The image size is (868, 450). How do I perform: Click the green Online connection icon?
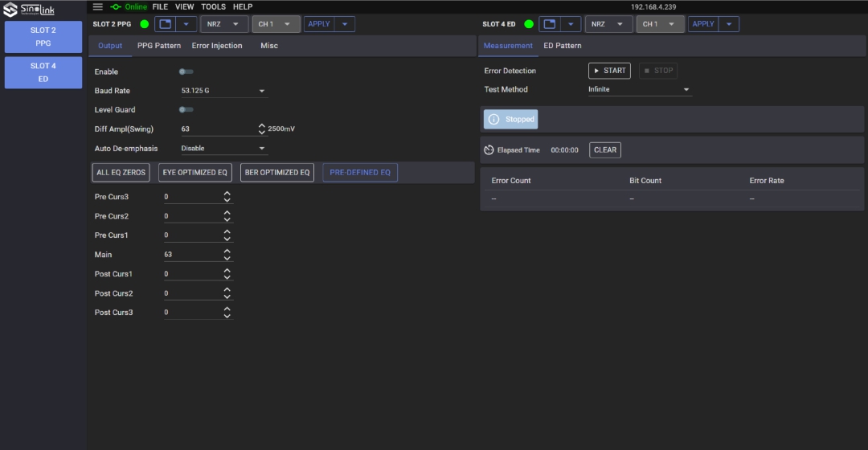pyautogui.click(x=116, y=6)
